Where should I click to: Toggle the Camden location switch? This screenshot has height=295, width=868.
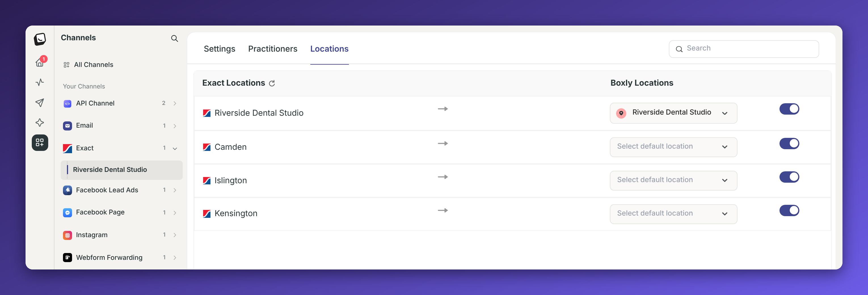[x=789, y=144]
